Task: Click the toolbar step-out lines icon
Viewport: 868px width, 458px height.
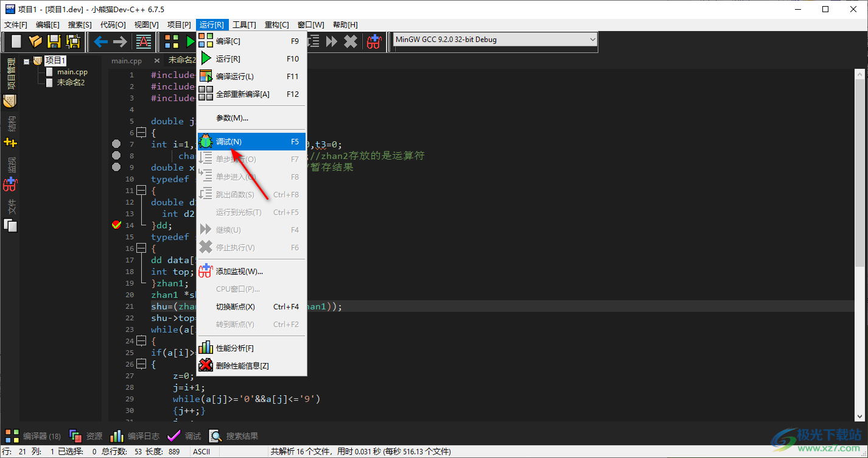Action: (313, 41)
